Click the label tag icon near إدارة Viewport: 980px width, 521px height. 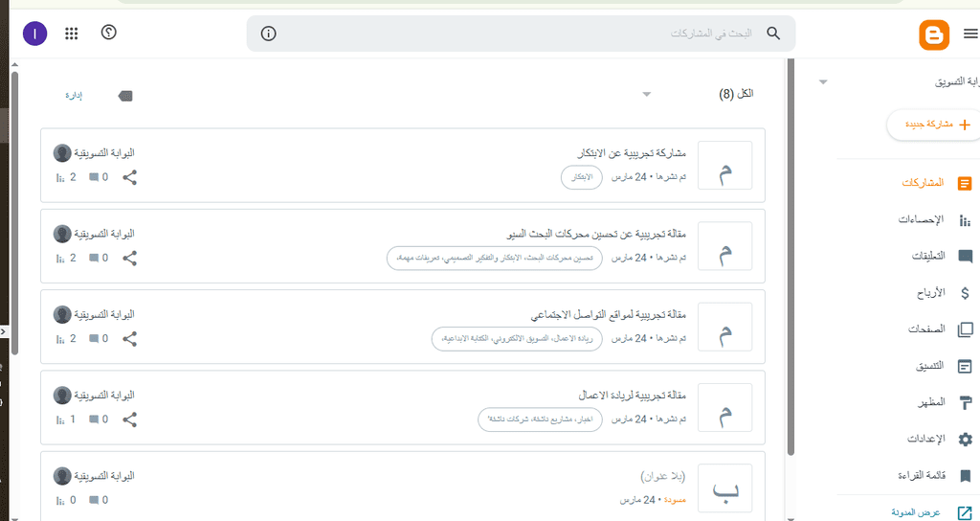125,96
